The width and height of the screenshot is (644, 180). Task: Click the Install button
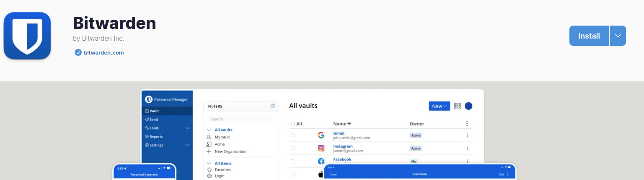[x=589, y=36]
